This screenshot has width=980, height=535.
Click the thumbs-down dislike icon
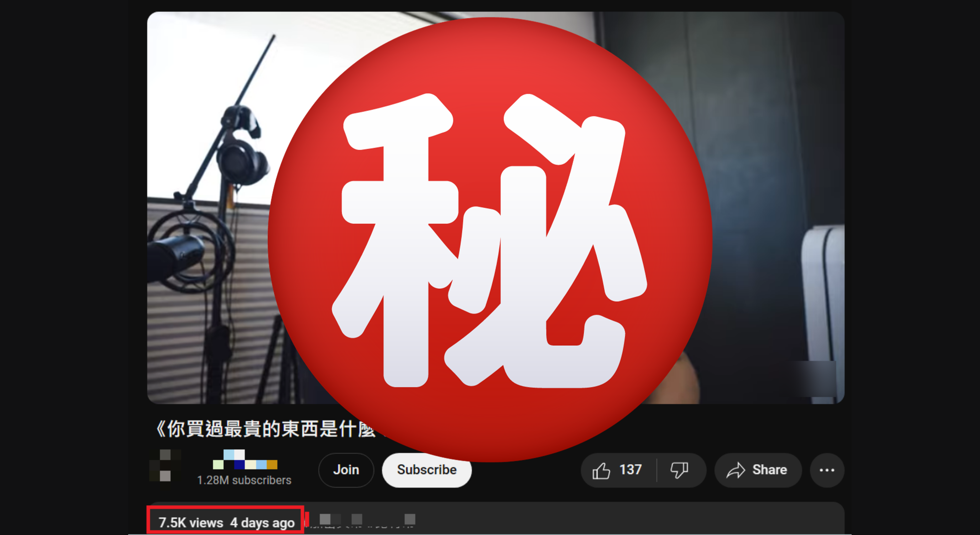pyautogui.click(x=680, y=470)
